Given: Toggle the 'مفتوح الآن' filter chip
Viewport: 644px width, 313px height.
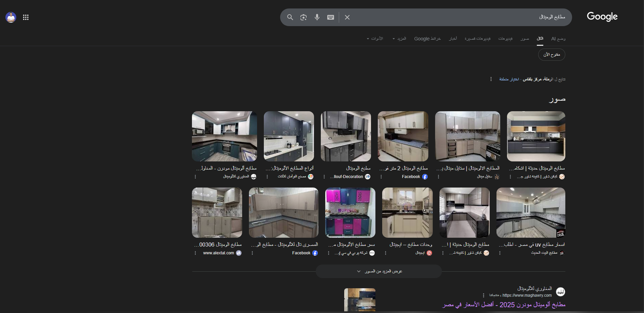Looking at the screenshot, I should (551, 55).
